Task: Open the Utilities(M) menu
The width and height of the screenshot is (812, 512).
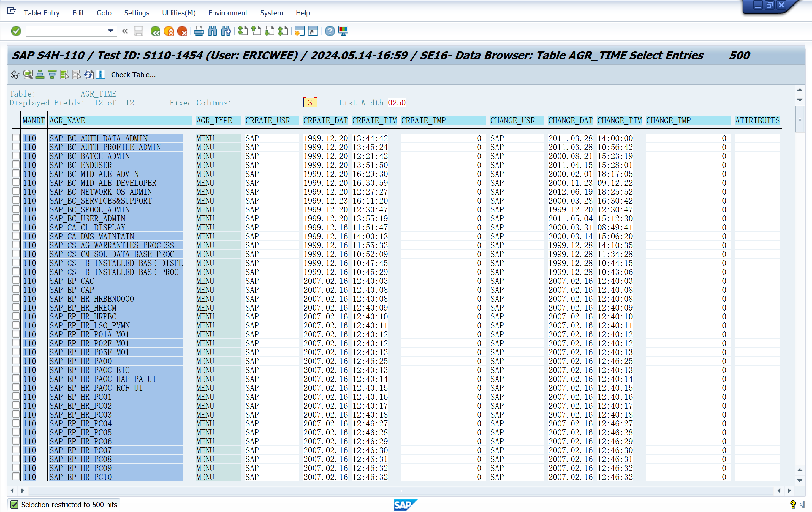Action: pos(178,13)
